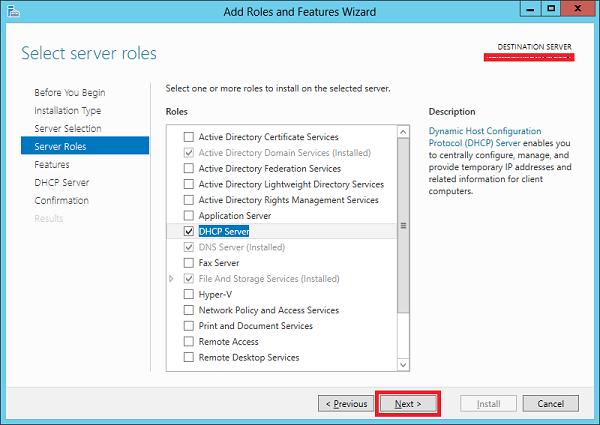Image resolution: width=600 pixels, height=425 pixels.
Task: Enable the Fax Server checkbox
Action: click(190, 262)
